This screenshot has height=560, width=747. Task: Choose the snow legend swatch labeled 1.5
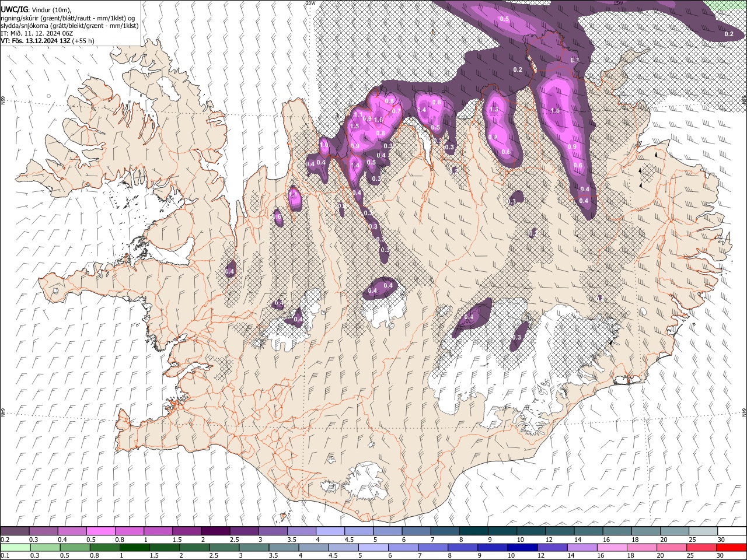[x=186, y=531]
